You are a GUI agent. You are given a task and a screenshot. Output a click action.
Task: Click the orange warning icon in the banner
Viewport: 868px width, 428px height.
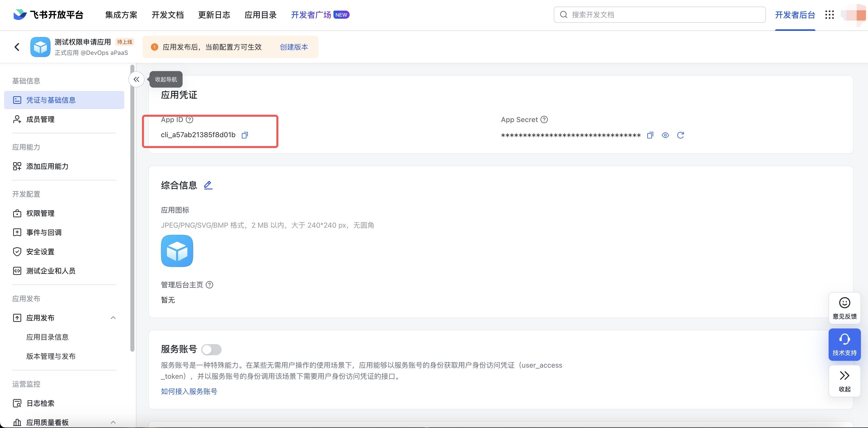(154, 47)
